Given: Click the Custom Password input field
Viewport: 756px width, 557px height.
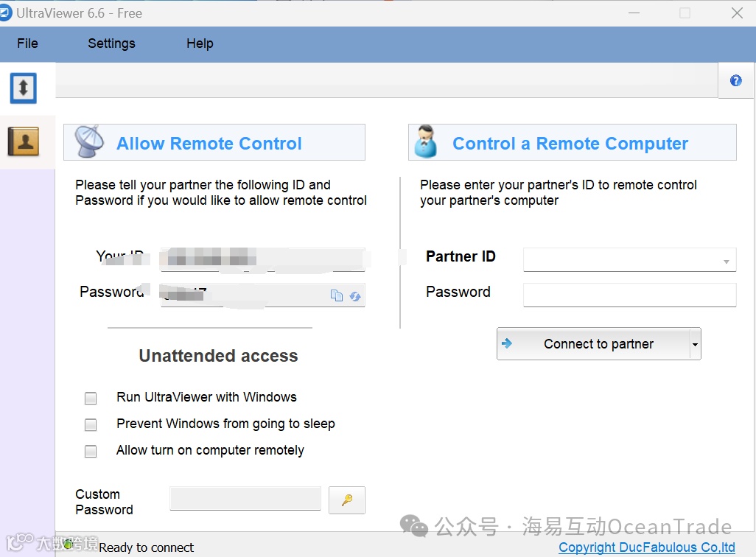Looking at the screenshot, I should (245, 498).
